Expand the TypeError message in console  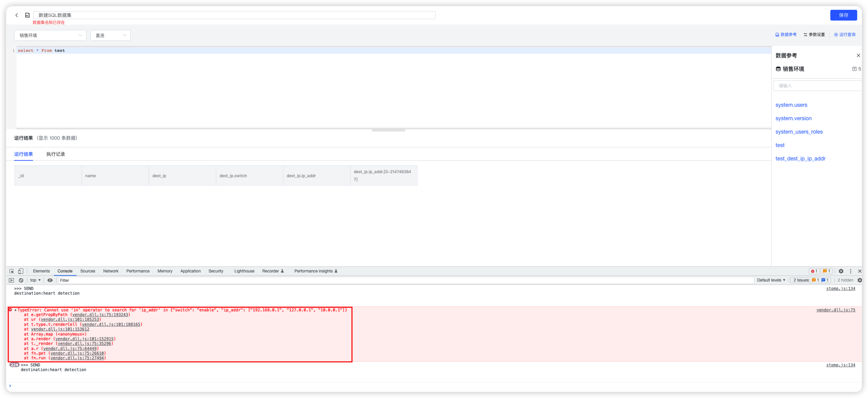(15, 310)
